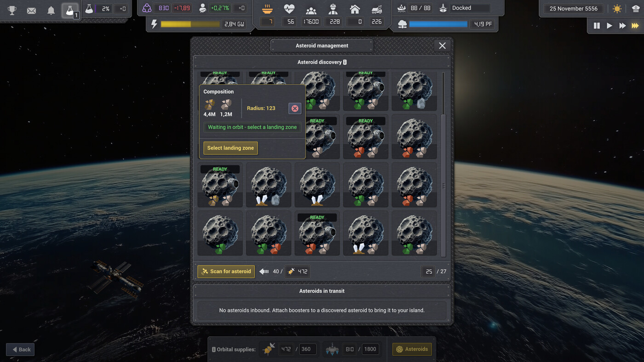The height and width of the screenshot is (362, 644).
Task: Pause the game simulation
Action: pos(597,26)
